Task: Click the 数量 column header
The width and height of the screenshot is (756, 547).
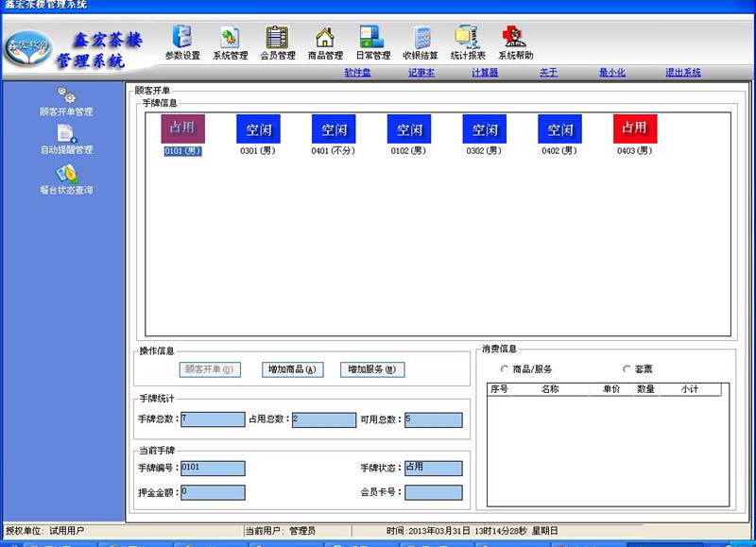Action: (645, 389)
